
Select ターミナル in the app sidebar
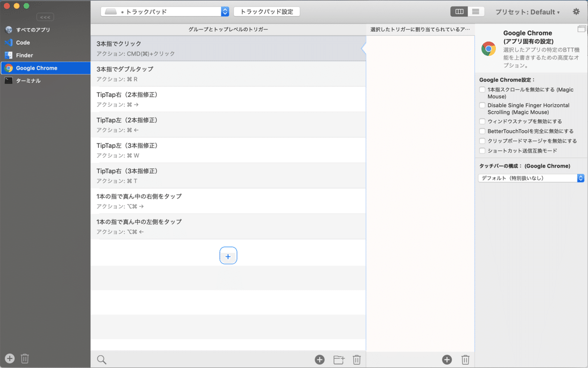click(29, 80)
